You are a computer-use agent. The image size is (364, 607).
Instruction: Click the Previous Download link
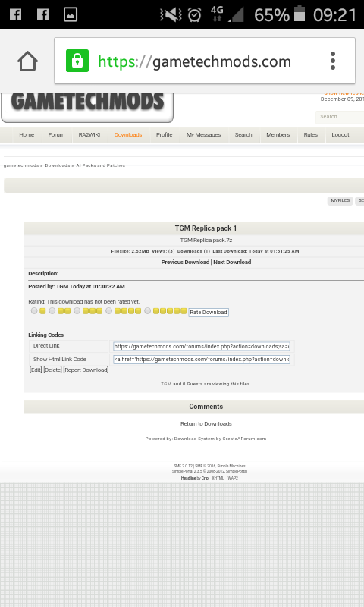pos(185,262)
